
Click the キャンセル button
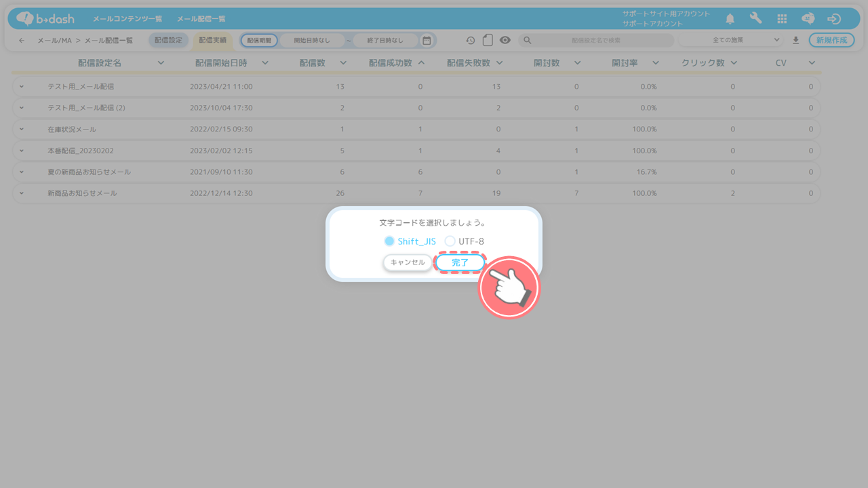(x=408, y=262)
